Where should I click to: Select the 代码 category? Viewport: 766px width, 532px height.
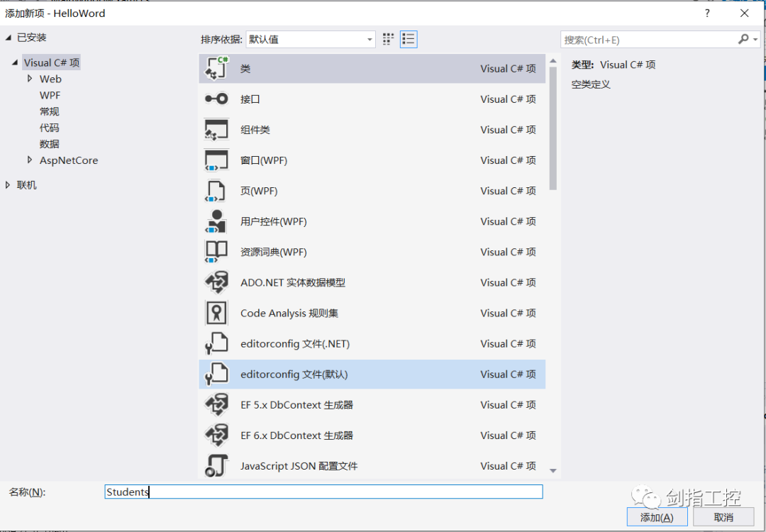(50, 128)
